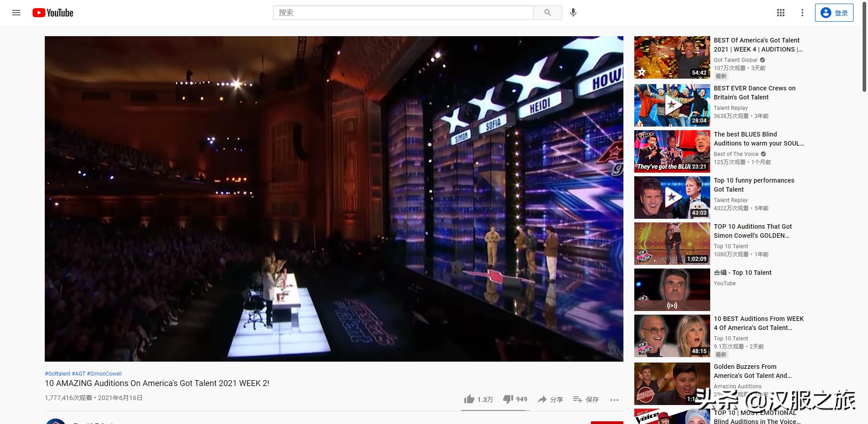Click the 登录 sign-in button

pyautogui.click(x=834, y=13)
